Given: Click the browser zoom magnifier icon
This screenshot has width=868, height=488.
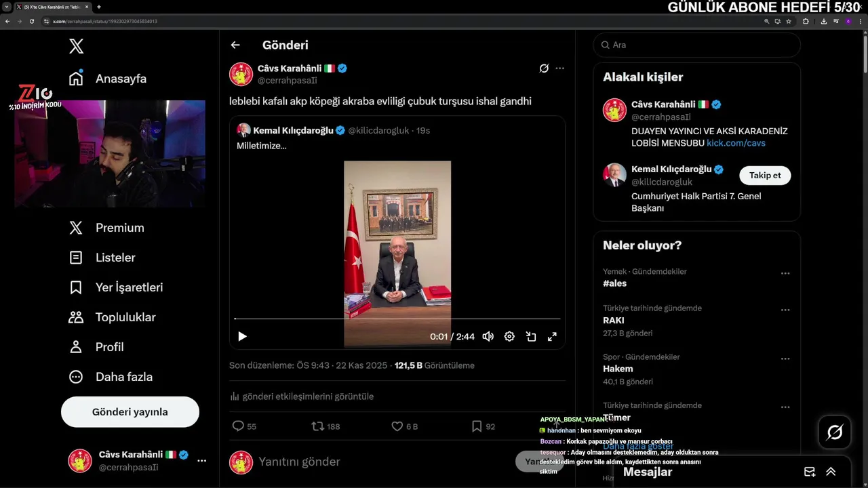Looking at the screenshot, I should click(767, 21).
